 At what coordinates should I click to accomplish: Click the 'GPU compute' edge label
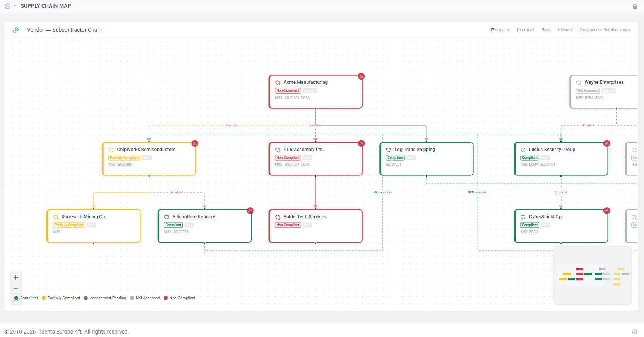(x=477, y=192)
